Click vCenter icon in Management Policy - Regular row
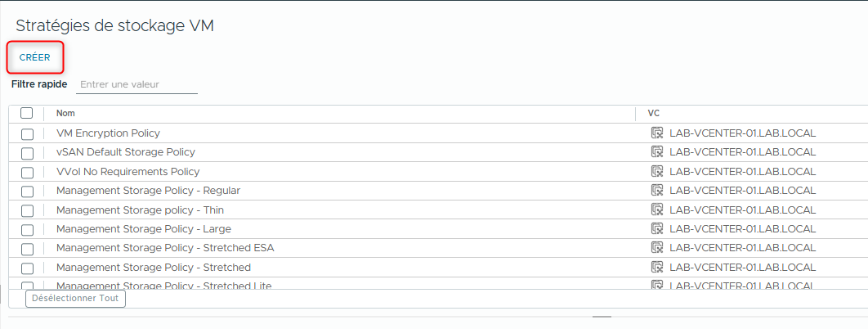This screenshot has width=868, height=329. (x=656, y=190)
